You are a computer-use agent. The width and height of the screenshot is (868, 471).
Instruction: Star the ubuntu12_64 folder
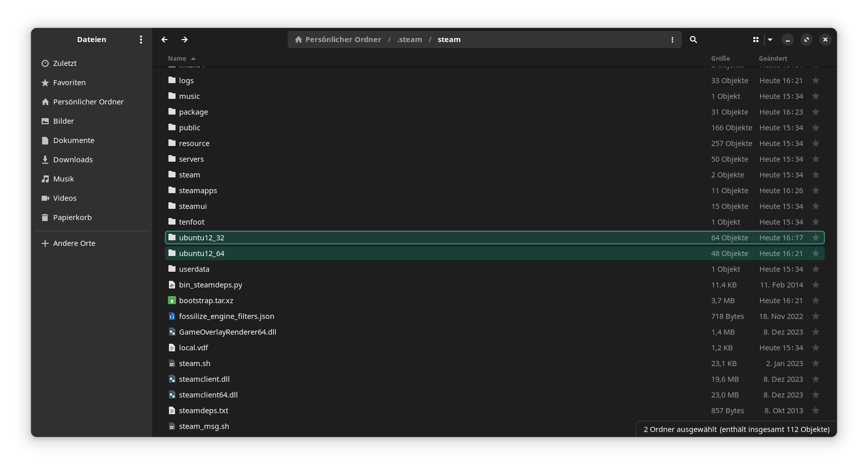point(816,253)
